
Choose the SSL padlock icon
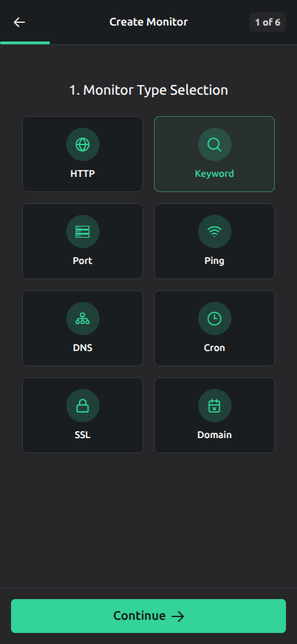pyautogui.click(x=83, y=406)
